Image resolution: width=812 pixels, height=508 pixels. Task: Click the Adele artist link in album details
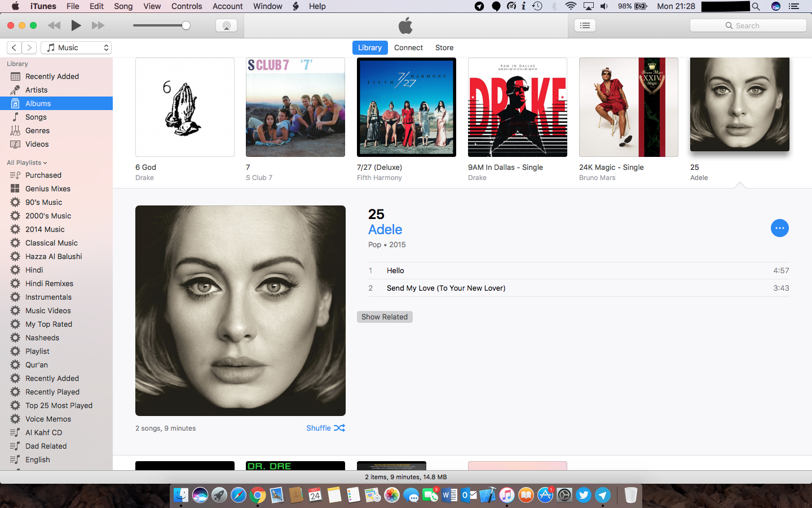pyautogui.click(x=385, y=230)
